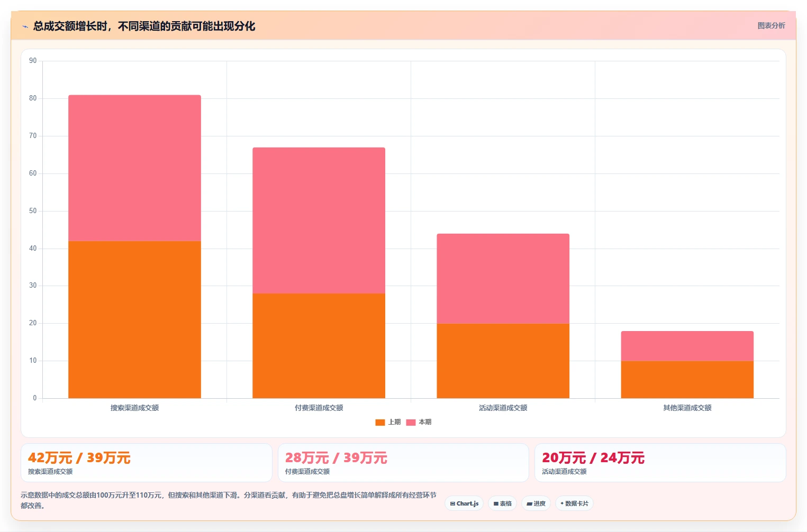Viewport: 807px width, 532px height.
Task: Click the 图表分析 label in the header
Action: 771,25
